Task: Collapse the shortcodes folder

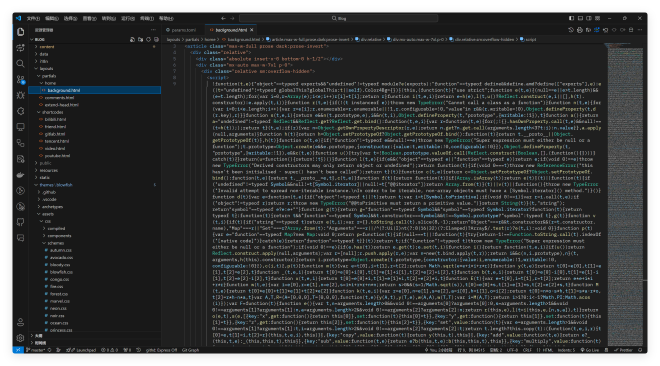Action: 53,112
